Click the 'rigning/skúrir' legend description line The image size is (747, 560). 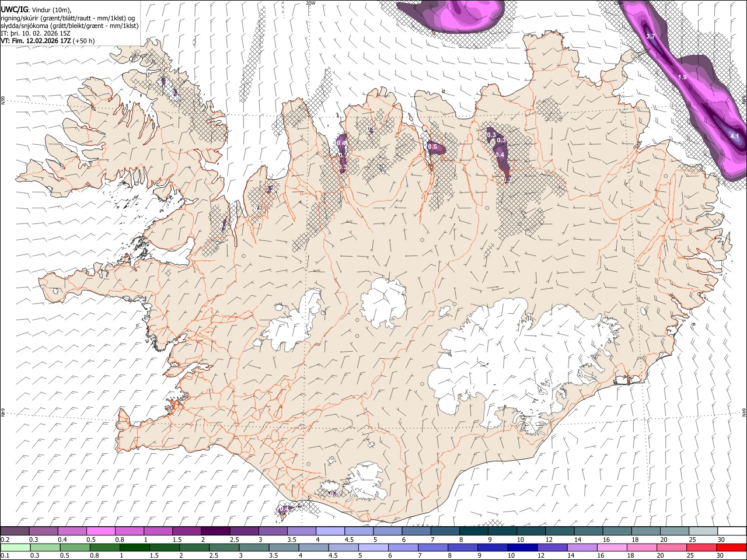[68, 17]
